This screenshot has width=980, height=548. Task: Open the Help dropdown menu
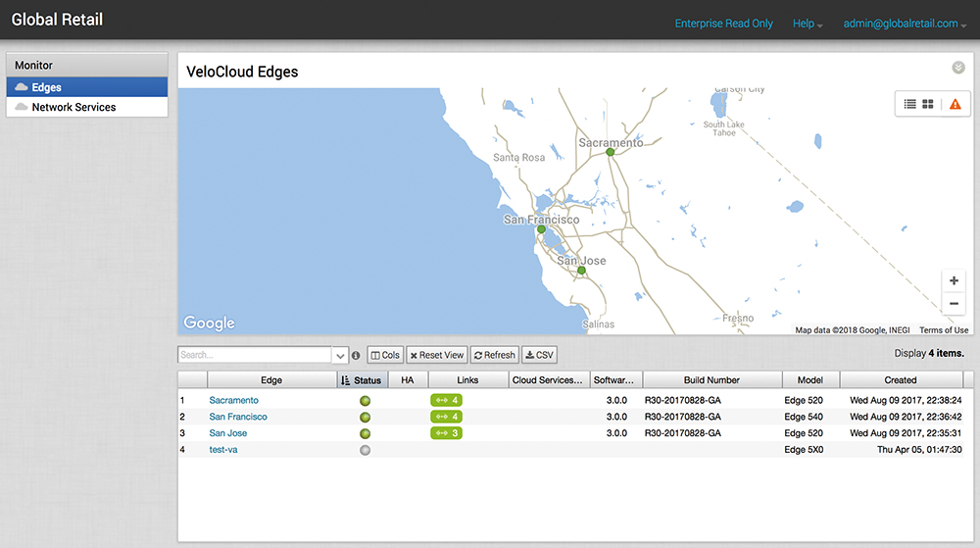click(808, 24)
